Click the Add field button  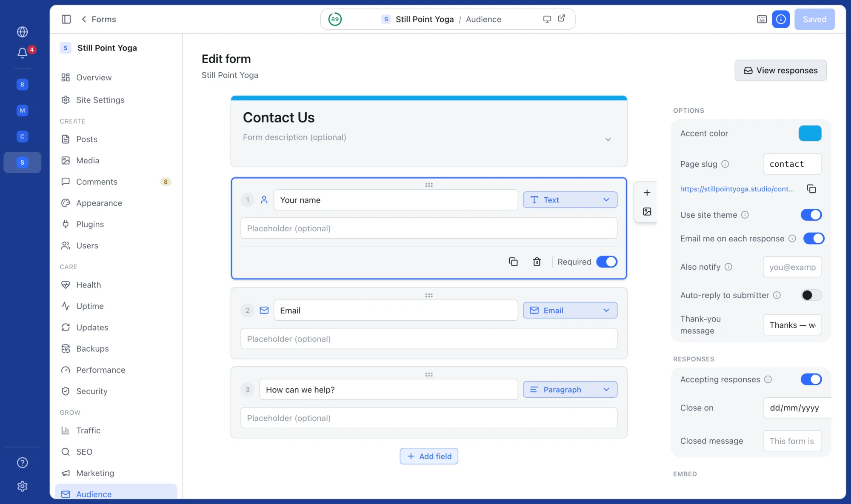(x=429, y=456)
